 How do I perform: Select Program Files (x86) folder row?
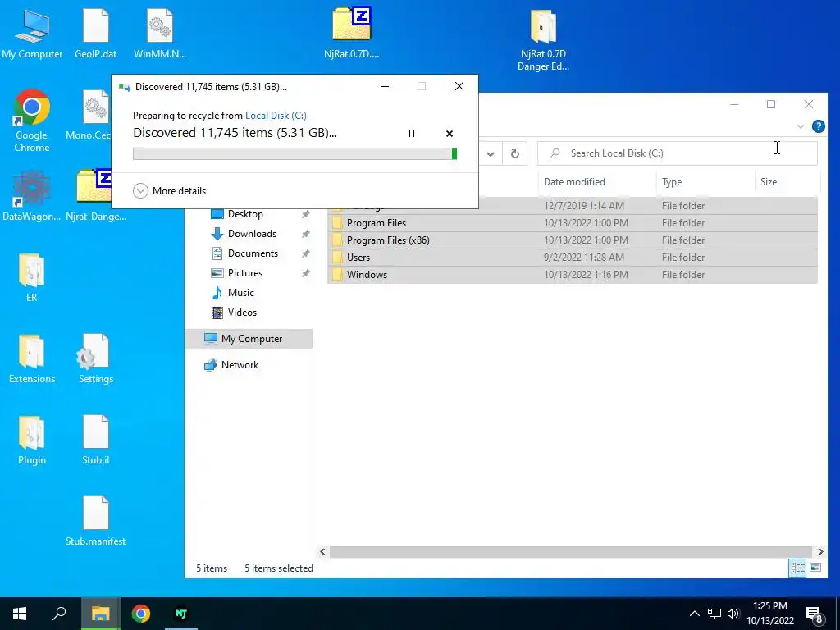(572, 240)
